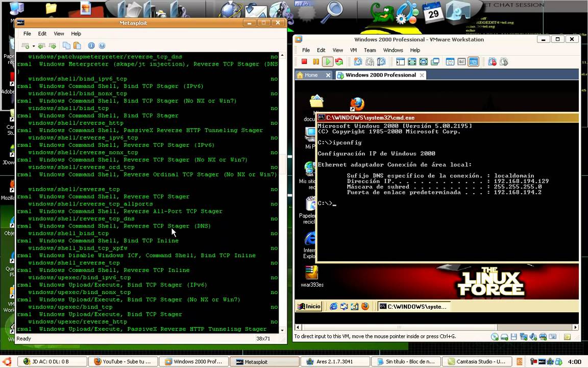This screenshot has height=368, width=588.
Task: Click the windows/shell/reverse_tcp payload line
Action: [74, 189]
